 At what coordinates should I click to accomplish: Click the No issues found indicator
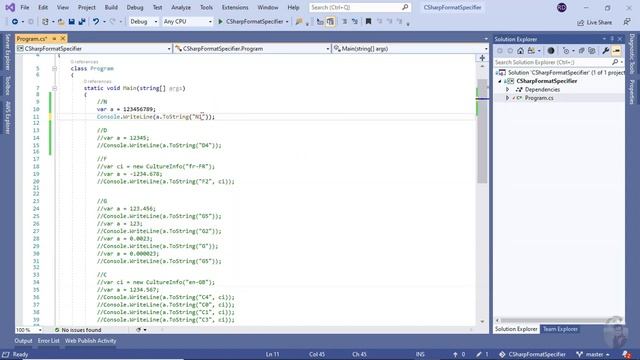(78, 330)
